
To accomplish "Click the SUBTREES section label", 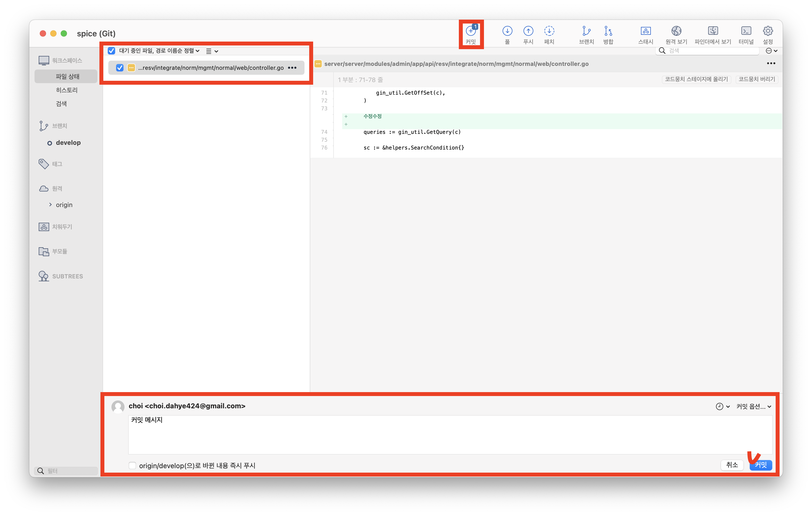I will [x=67, y=276].
